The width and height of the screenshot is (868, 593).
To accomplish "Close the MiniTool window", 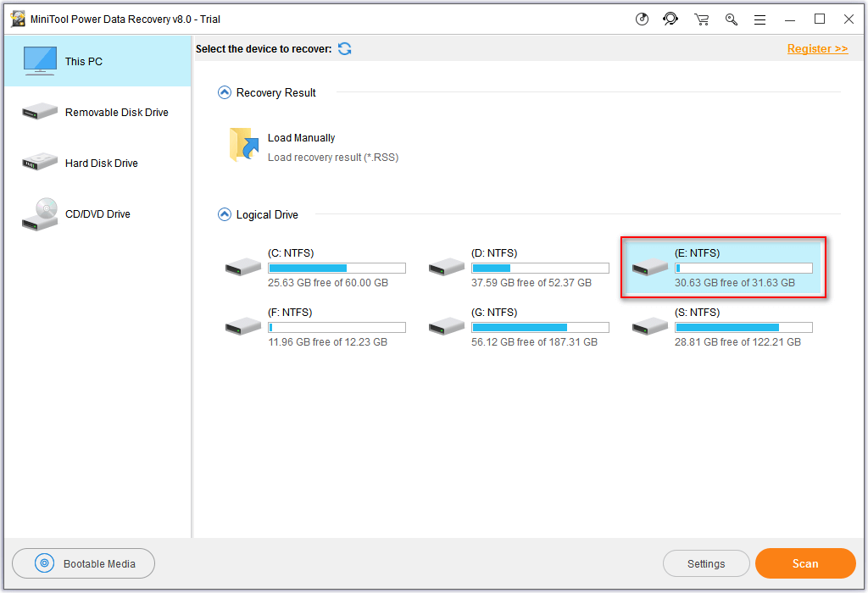I will tap(849, 19).
